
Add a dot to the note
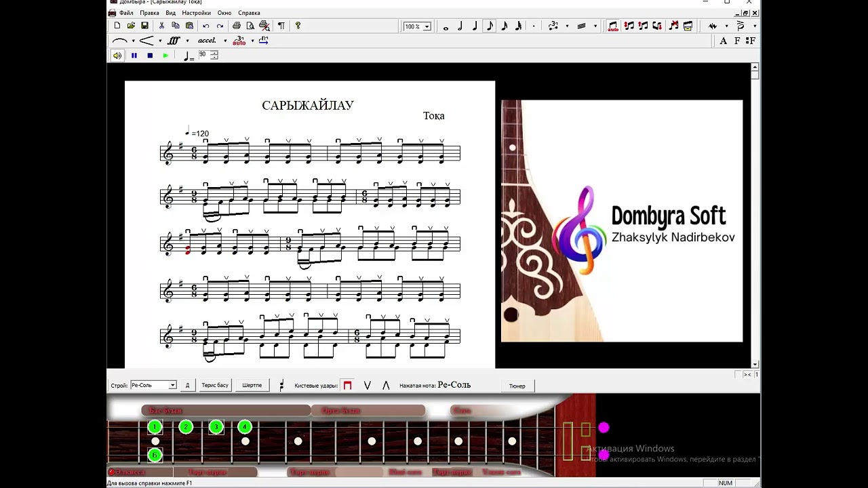pos(534,26)
